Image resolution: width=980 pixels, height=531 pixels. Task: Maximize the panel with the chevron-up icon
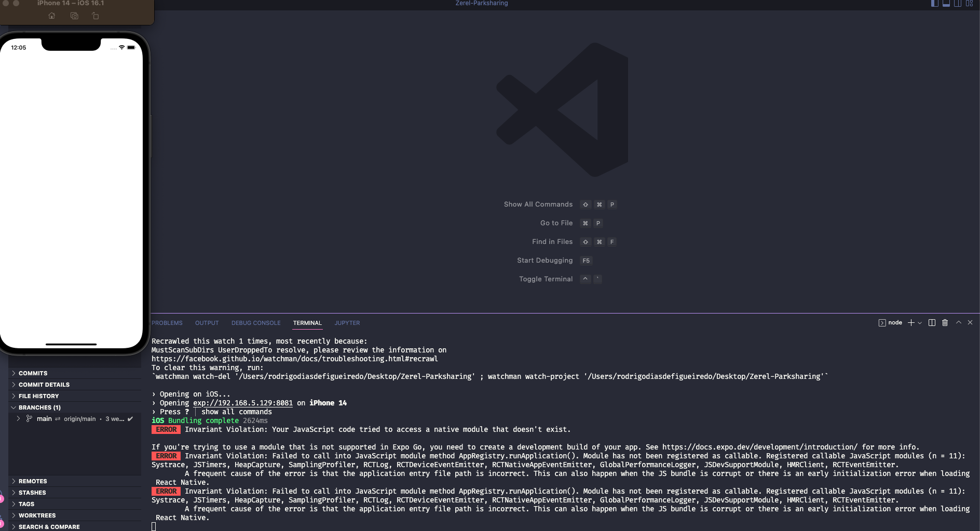[959, 322]
